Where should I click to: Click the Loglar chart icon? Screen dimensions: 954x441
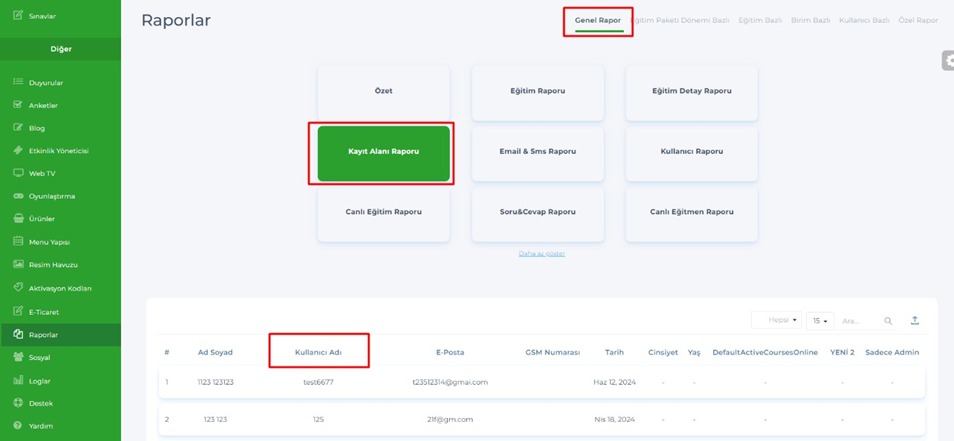18,380
